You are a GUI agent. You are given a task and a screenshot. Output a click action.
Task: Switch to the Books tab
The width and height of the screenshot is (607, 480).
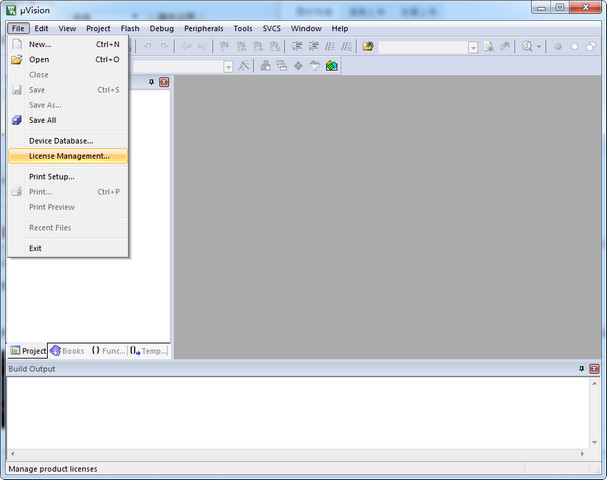[67, 351]
